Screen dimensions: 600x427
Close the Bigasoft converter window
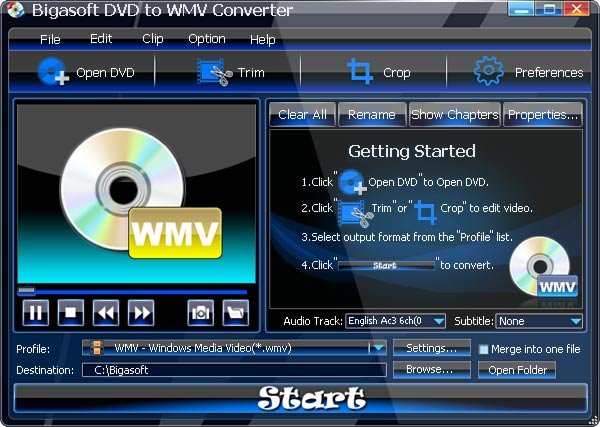577,8
